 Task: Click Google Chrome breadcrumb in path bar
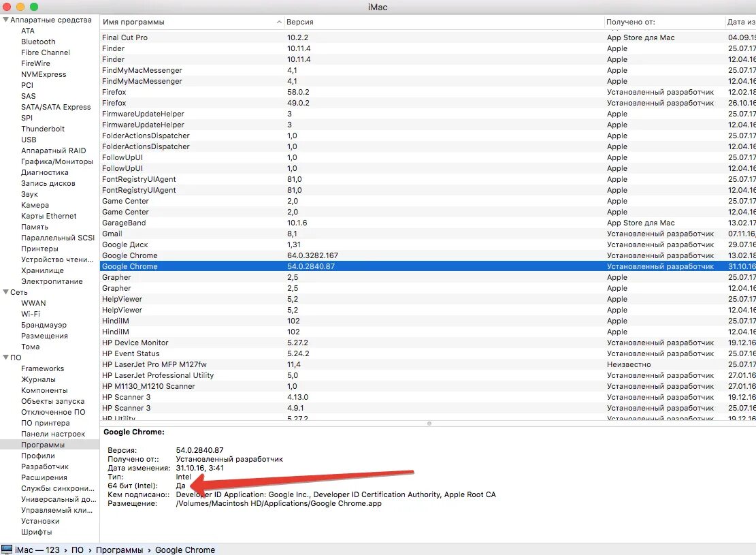pyautogui.click(x=184, y=550)
